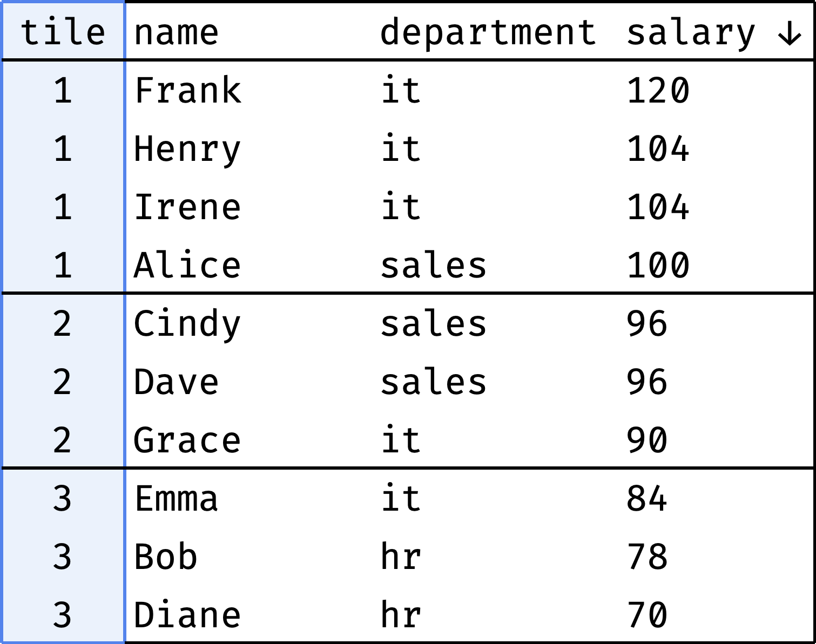Screen dimensions: 816x644
Task: Click Bob's department cell hr
Action: [x=401, y=557]
